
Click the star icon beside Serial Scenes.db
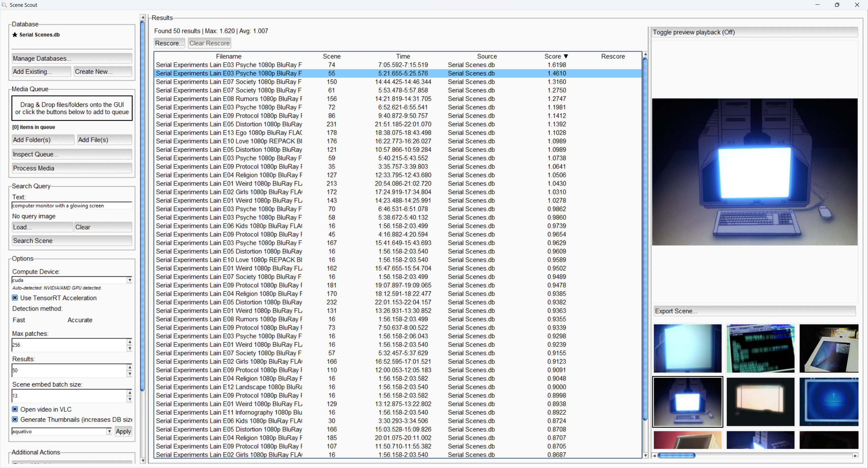[x=15, y=35]
